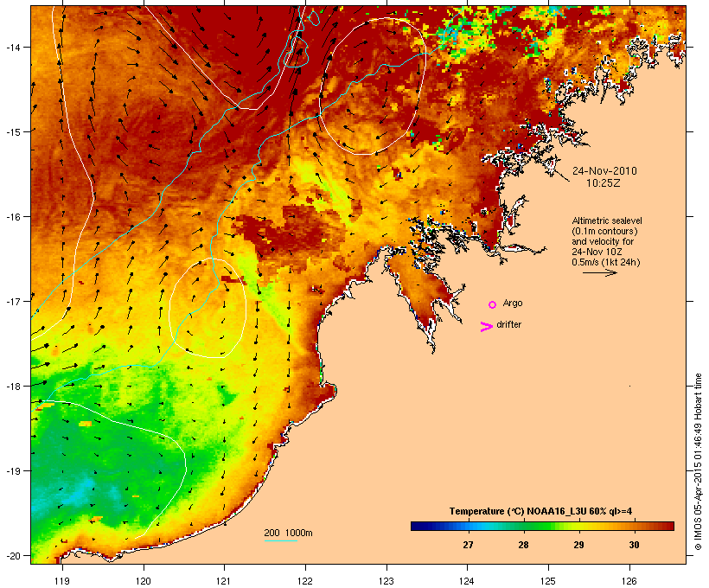The height and width of the screenshot is (588, 709).
Task: Click the 0.5m/s velocity scale arrow
Action: pos(600,272)
